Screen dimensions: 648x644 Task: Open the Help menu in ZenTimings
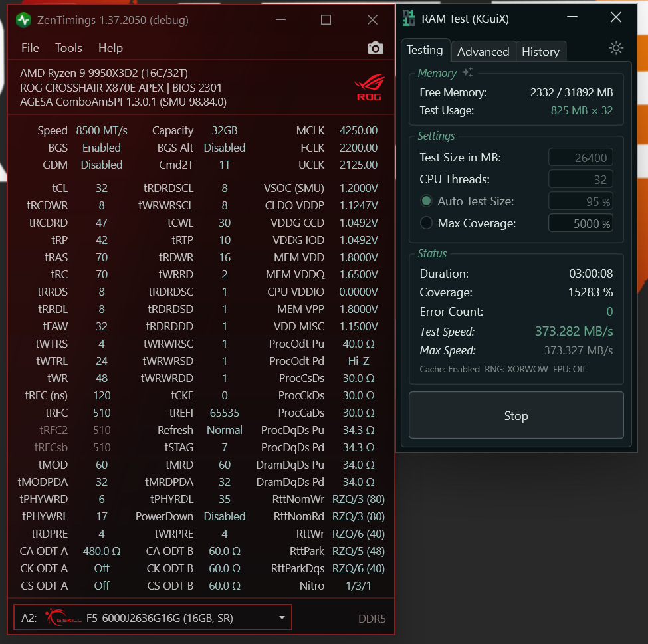[x=110, y=48]
